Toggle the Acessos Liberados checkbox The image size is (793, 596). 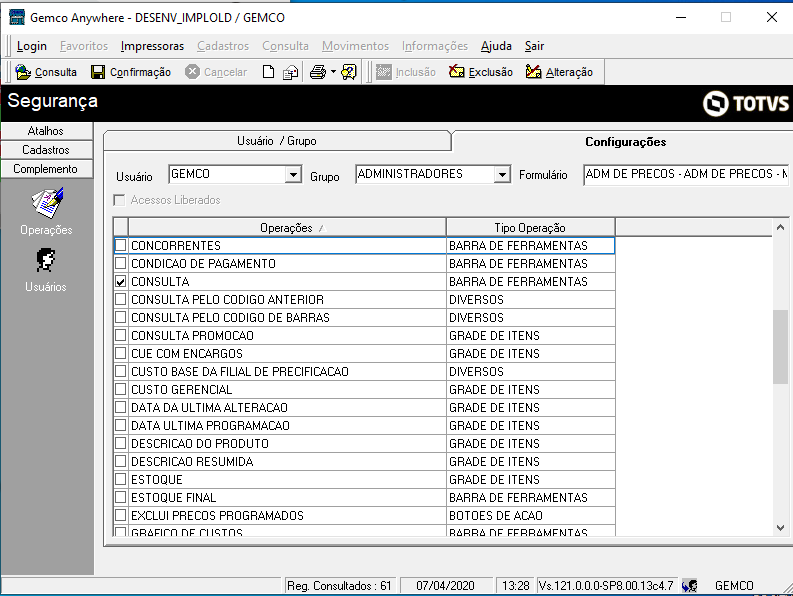point(119,200)
